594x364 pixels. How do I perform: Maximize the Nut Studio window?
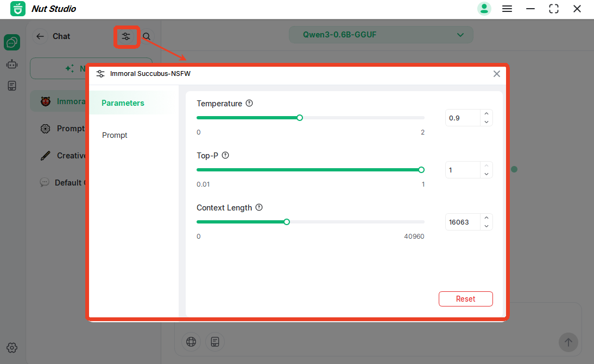click(x=554, y=9)
